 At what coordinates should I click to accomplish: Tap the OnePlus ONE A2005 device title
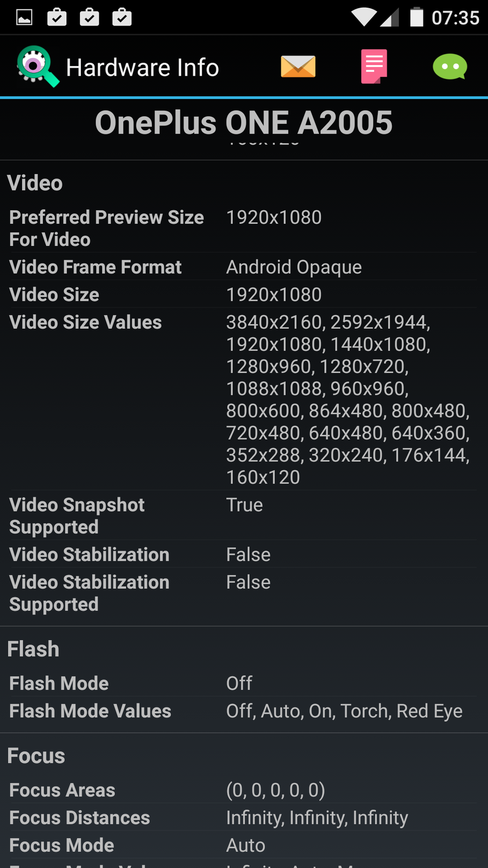(x=244, y=122)
